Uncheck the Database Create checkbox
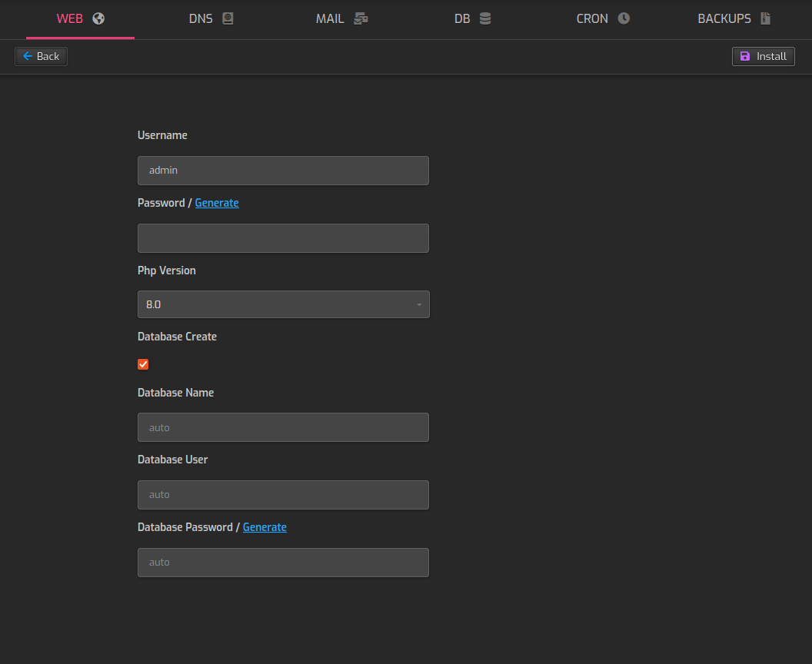The width and height of the screenshot is (812, 664). 143,364
